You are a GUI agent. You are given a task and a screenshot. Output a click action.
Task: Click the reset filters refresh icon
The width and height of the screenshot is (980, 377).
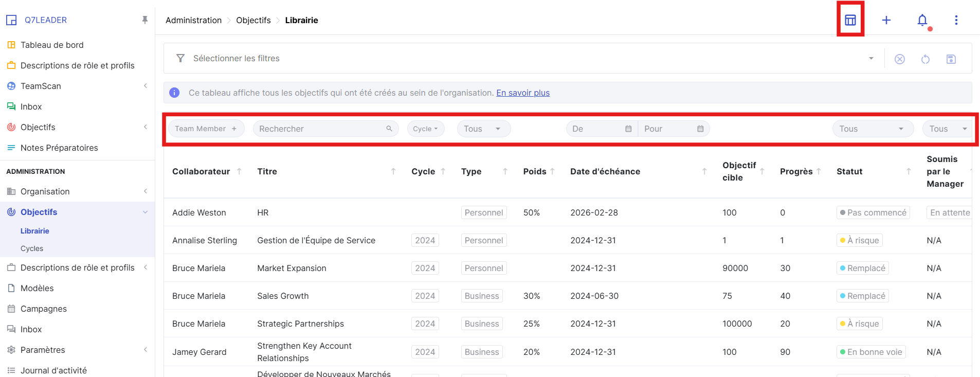pos(925,59)
